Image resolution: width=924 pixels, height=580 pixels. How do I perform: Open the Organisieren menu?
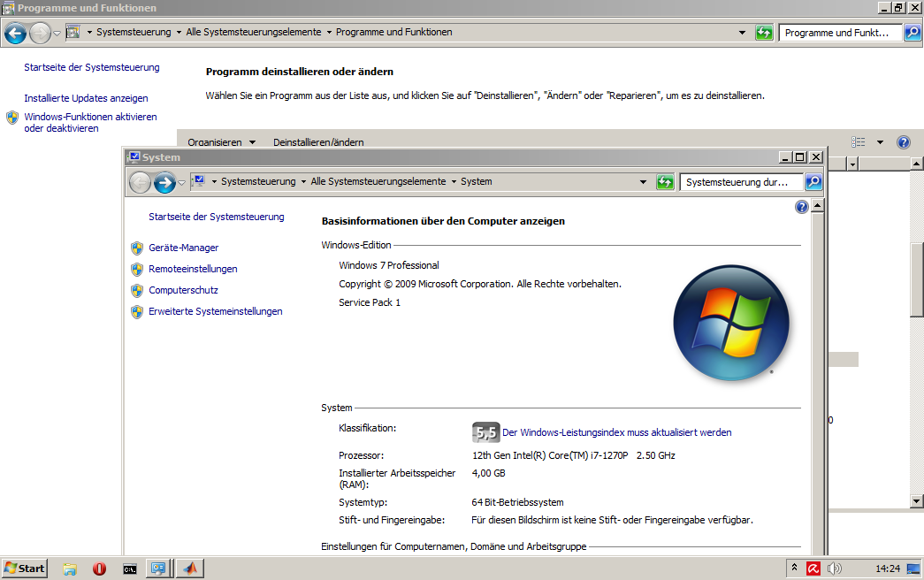(221, 142)
